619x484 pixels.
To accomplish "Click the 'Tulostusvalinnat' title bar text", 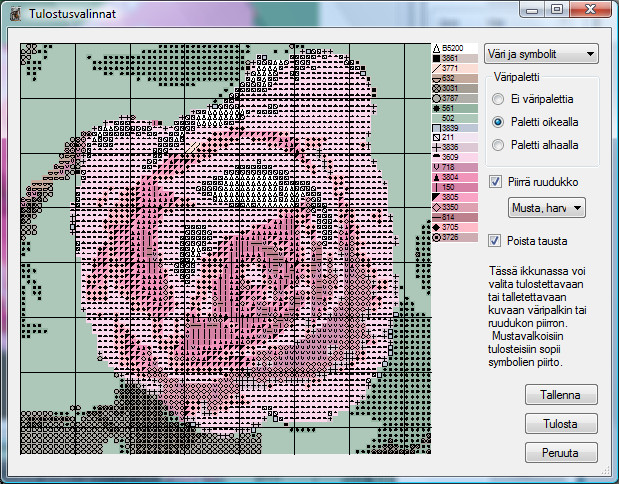I will [x=72, y=14].
